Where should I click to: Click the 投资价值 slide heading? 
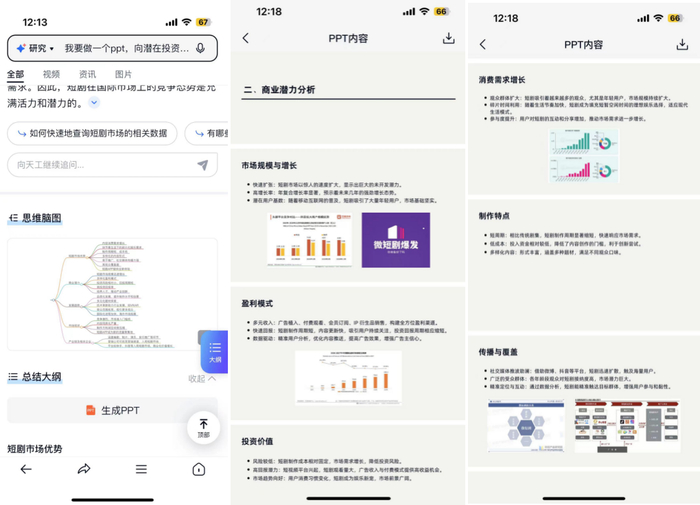pyautogui.click(x=257, y=442)
